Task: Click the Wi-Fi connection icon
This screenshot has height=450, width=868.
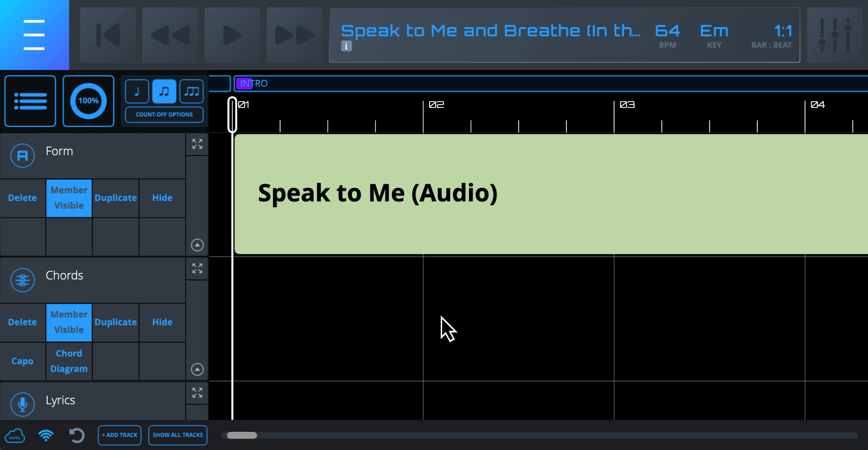Action: point(46,435)
